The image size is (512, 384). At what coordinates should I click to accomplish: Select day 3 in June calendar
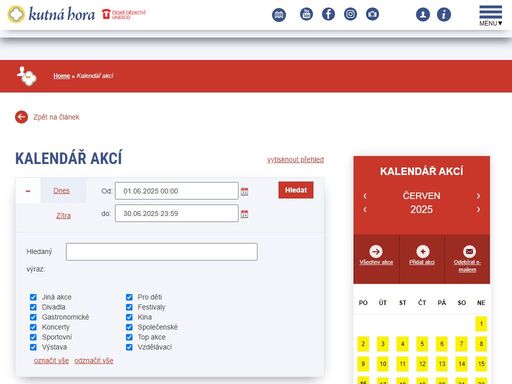[x=383, y=344]
